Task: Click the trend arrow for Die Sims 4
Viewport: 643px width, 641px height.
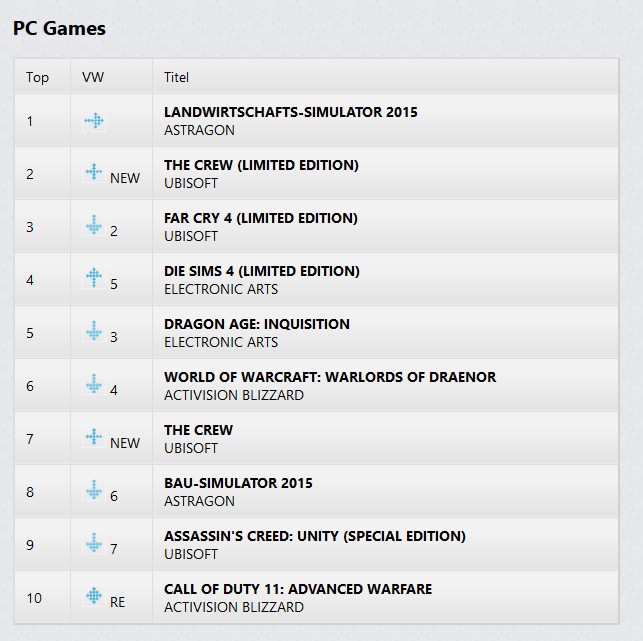Action: pyautogui.click(x=94, y=279)
